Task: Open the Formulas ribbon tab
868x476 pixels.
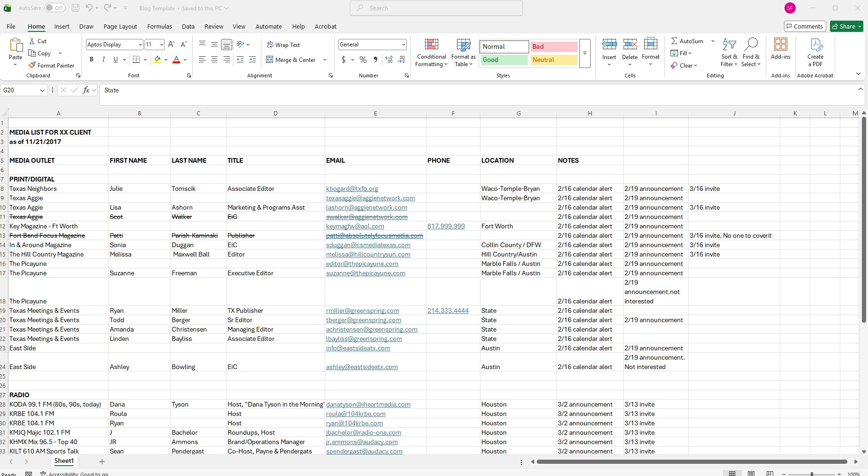Action: click(x=160, y=27)
